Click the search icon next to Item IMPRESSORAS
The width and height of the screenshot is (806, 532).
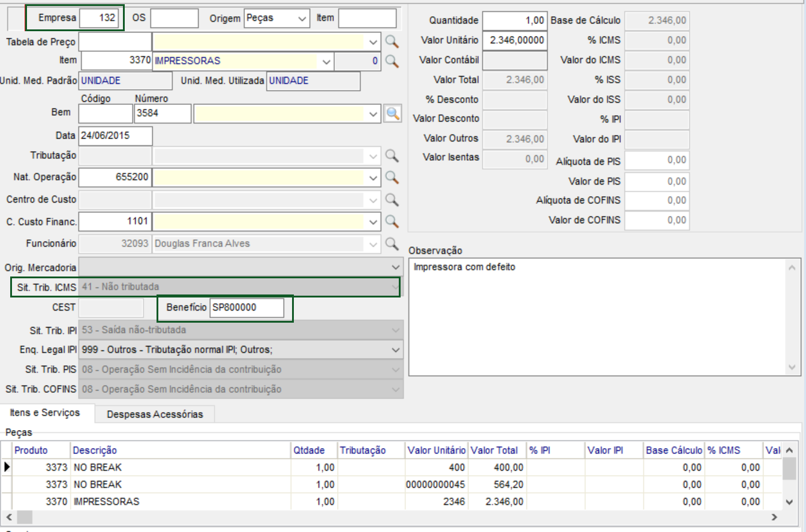tap(392, 61)
